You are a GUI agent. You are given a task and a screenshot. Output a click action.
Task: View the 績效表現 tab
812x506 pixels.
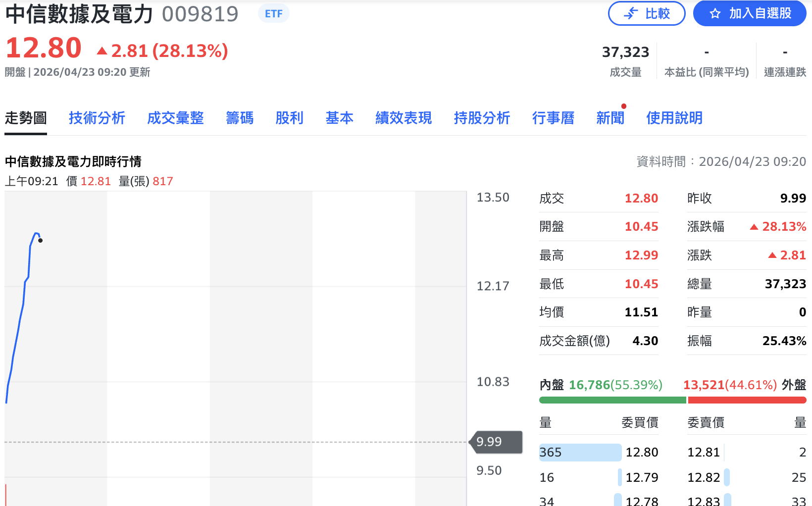404,118
